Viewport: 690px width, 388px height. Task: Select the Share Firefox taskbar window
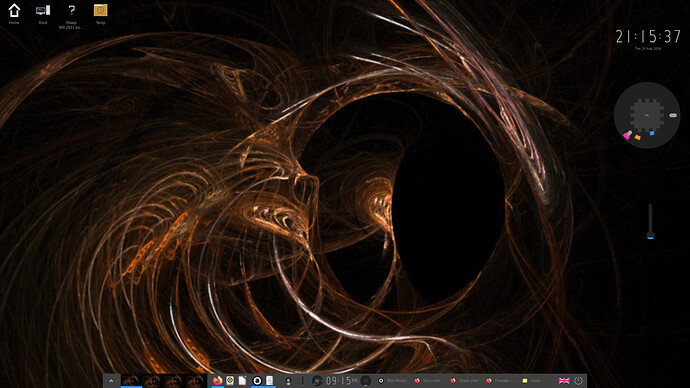[x=465, y=381]
